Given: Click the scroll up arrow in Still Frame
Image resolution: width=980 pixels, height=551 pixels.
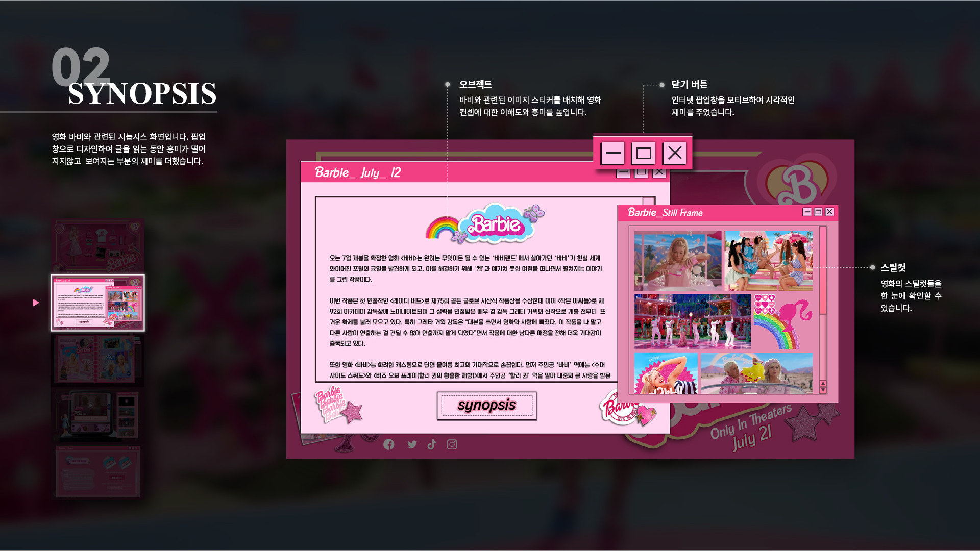Looking at the screenshot, I should [x=823, y=383].
